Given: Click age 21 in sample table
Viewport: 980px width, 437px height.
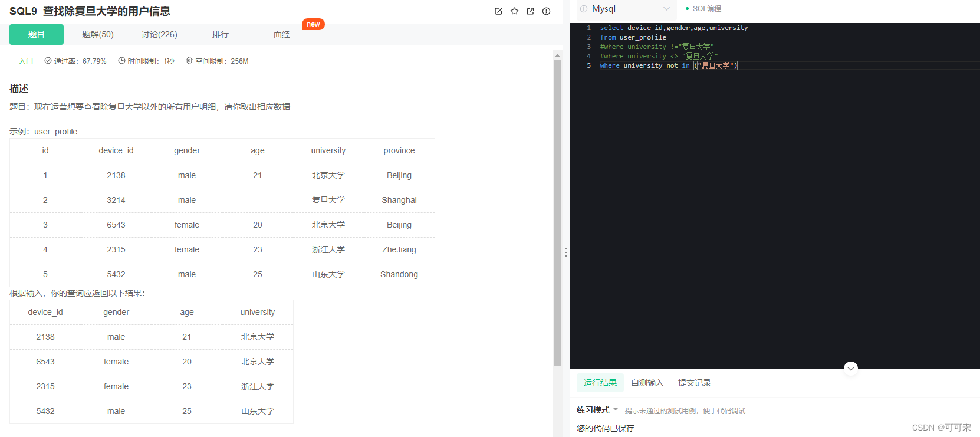Looking at the screenshot, I should 258,175.
